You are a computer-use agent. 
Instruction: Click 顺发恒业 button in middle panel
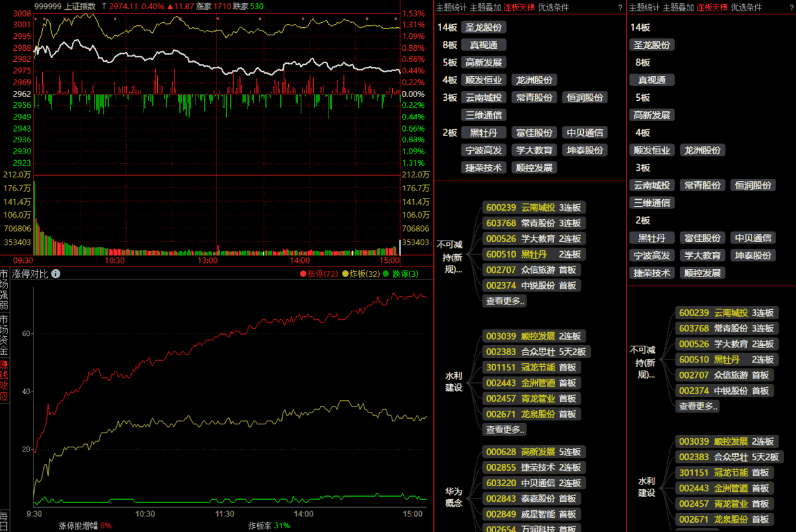pyautogui.click(x=484, y=80)
